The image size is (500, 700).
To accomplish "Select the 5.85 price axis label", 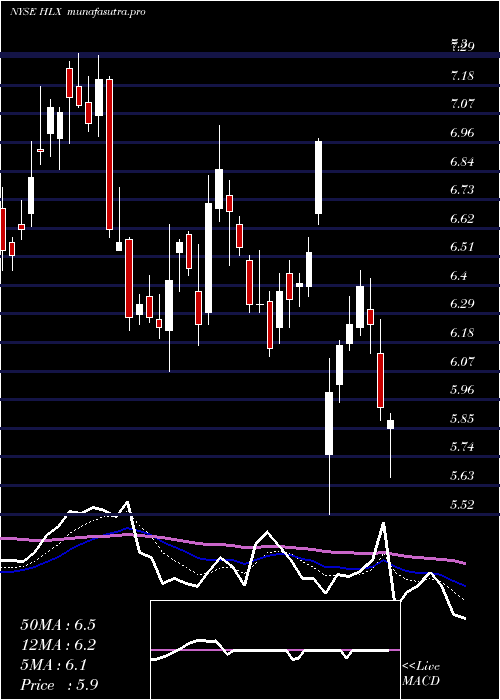I will (x=462, y=418).
